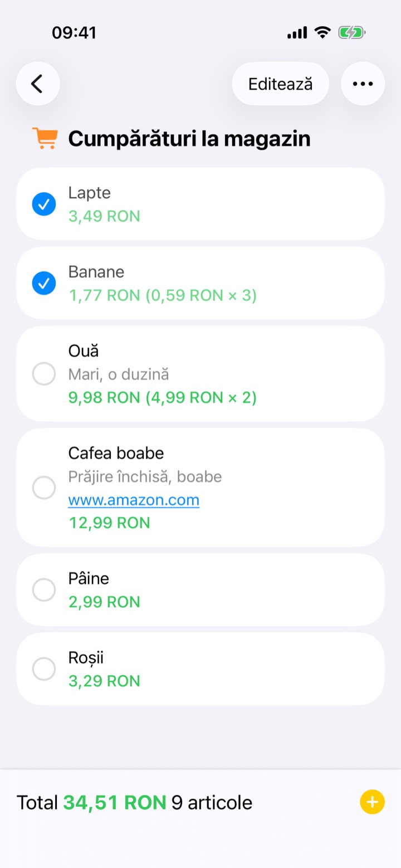Open the Pâine item row details
The height and width of the screenshot is (868, 401).
click(x=200, y=589)
